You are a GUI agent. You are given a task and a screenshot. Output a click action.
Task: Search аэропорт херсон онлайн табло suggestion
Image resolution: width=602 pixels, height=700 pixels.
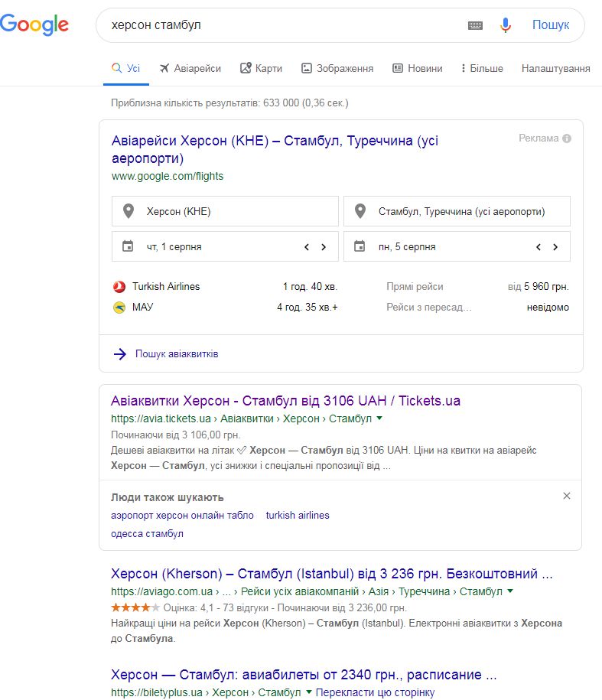tap(182, 515)
